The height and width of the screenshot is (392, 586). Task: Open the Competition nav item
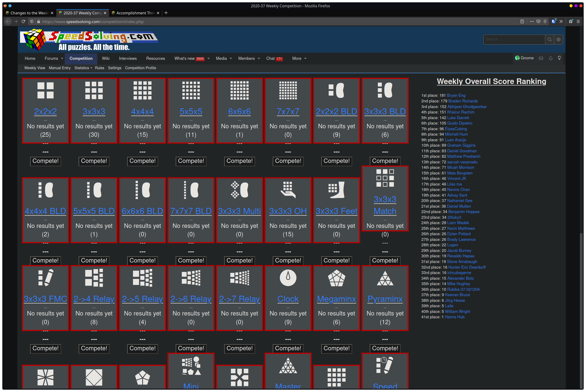[x=81, y=58]
